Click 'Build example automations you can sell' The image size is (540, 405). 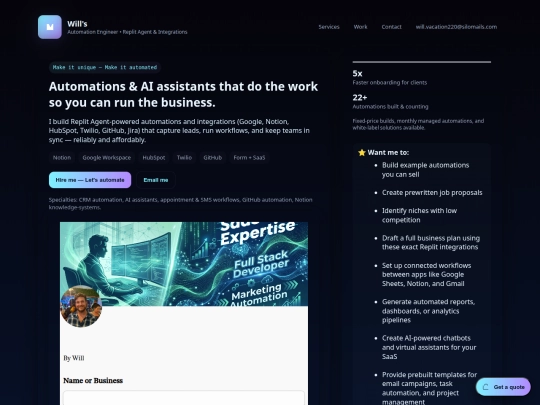pyautogui.click(x=425, y=170)
